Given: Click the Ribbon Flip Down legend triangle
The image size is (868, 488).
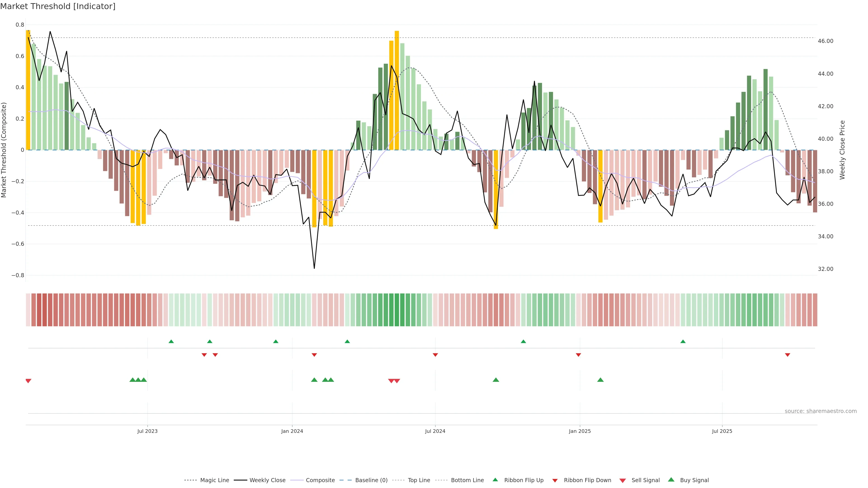Looking at the screenshot, I should [555, 480].
